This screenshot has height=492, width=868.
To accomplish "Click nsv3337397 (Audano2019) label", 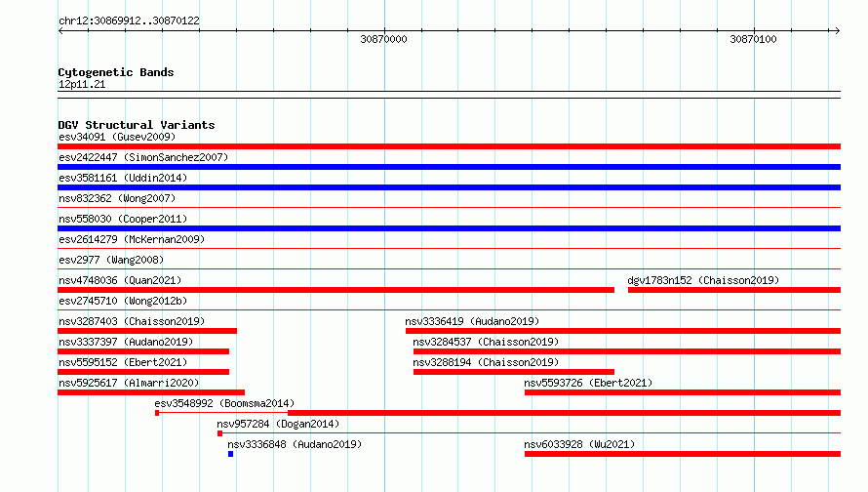I will click(x=126, y=342).
